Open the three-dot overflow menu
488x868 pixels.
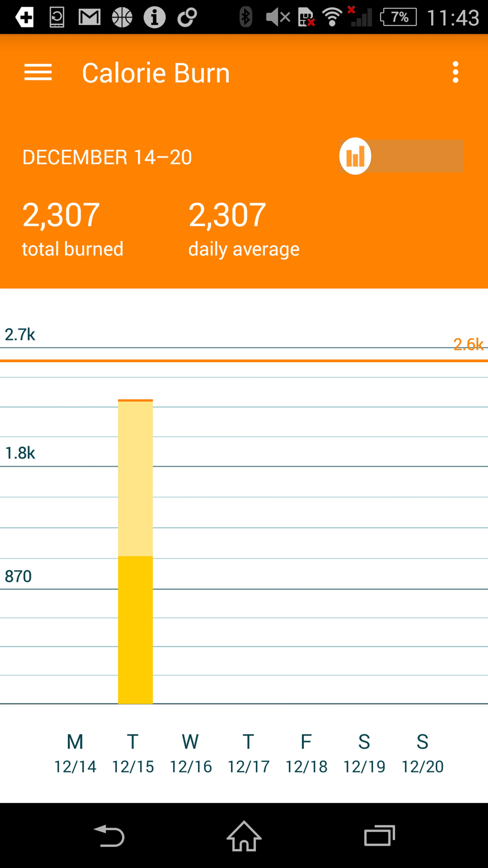(x=455, y=72)
